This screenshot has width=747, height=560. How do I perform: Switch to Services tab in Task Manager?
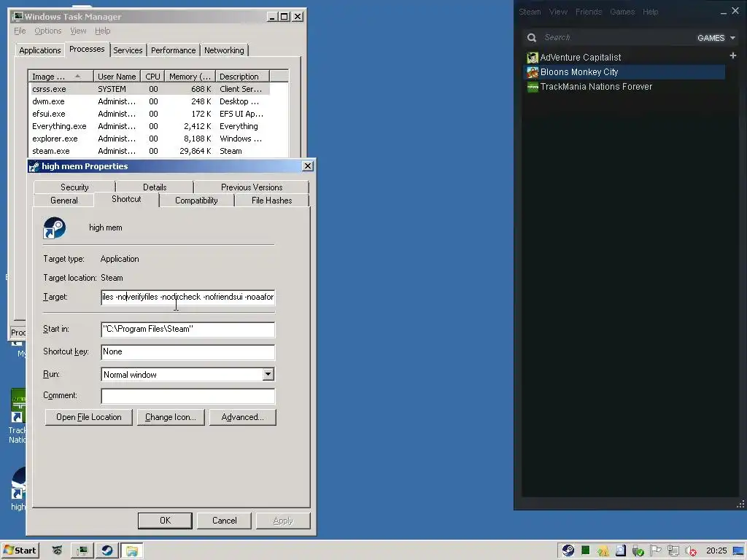pyautogui.click(x=128, y=50)
